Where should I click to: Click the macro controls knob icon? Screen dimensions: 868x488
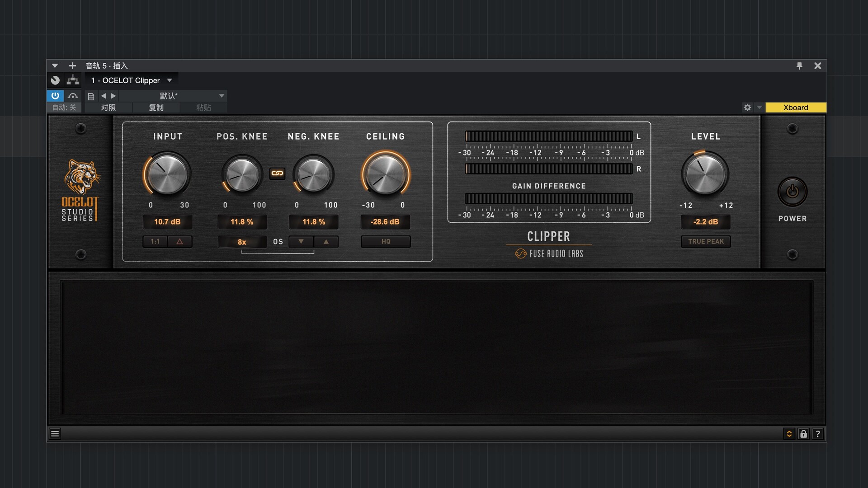pyautogui.click(x=55, y=80)
